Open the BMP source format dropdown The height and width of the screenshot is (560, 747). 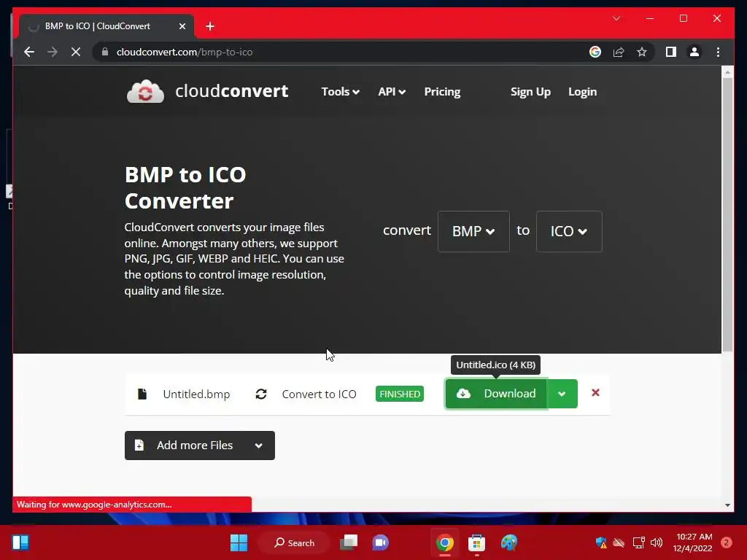click(473, 231)
